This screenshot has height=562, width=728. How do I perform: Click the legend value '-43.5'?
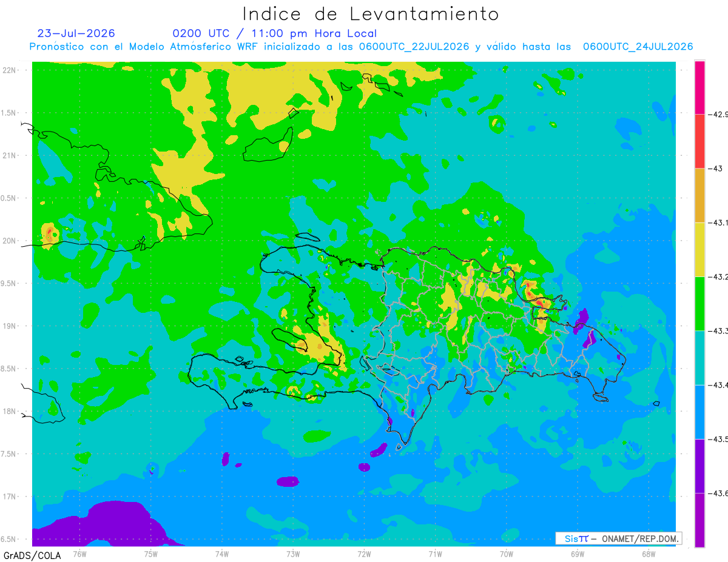pos(718,438)
